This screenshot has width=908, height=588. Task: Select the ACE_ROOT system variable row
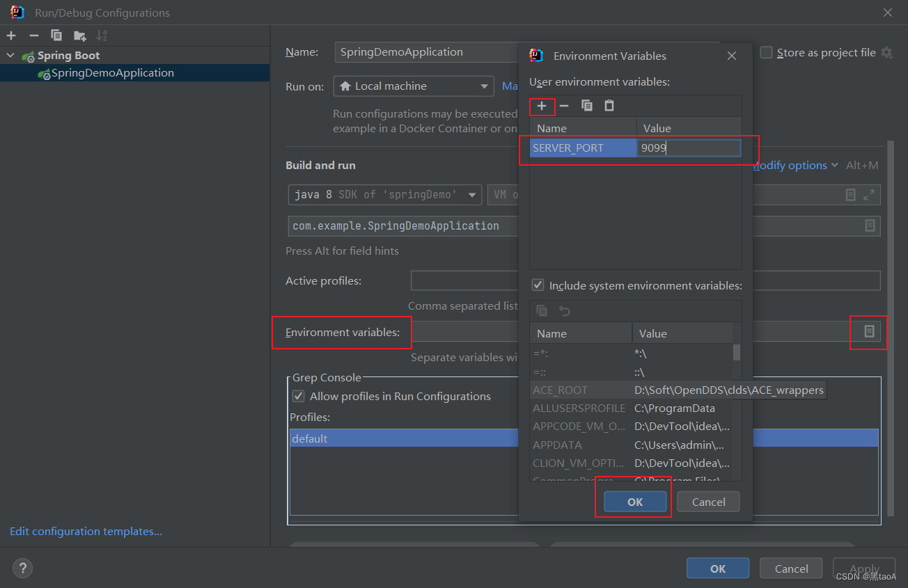pyautogui.click(x=632, y=390)
